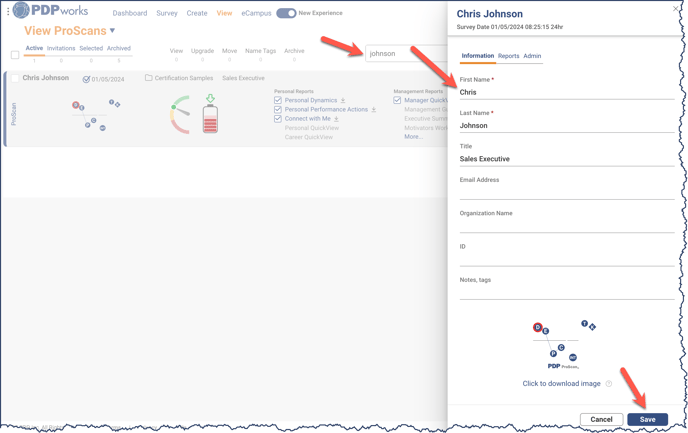Click the search box containing johnson
This screenshot has width=688, height=433.
point(406,54)
